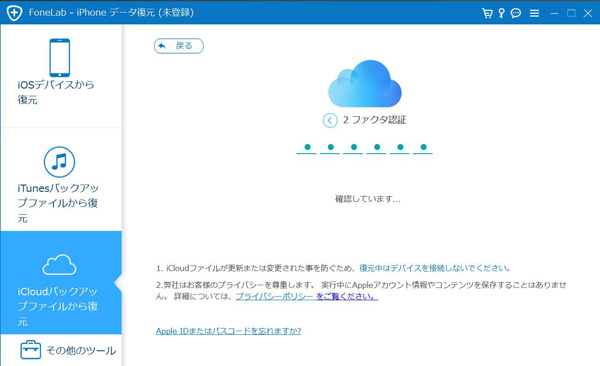Maximize the FoneLab window
The height and width of the screenshot is (366, 600).
tap(571, 13)
